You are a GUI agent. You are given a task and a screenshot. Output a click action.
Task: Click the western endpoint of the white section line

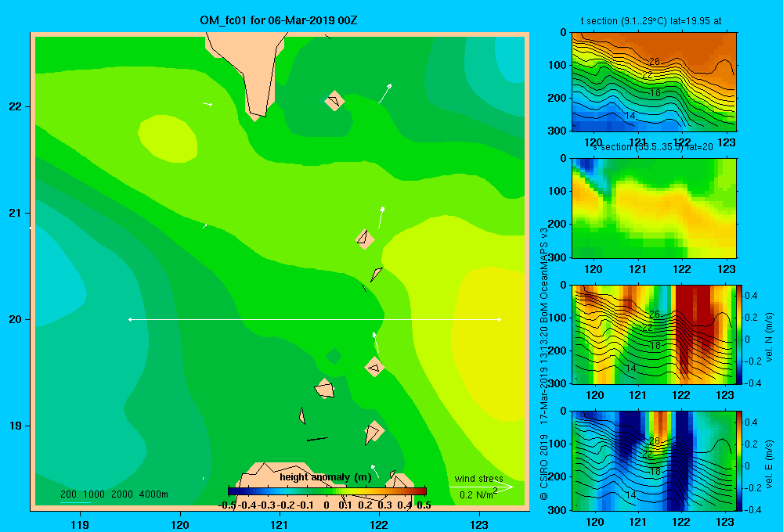(130, 319)
